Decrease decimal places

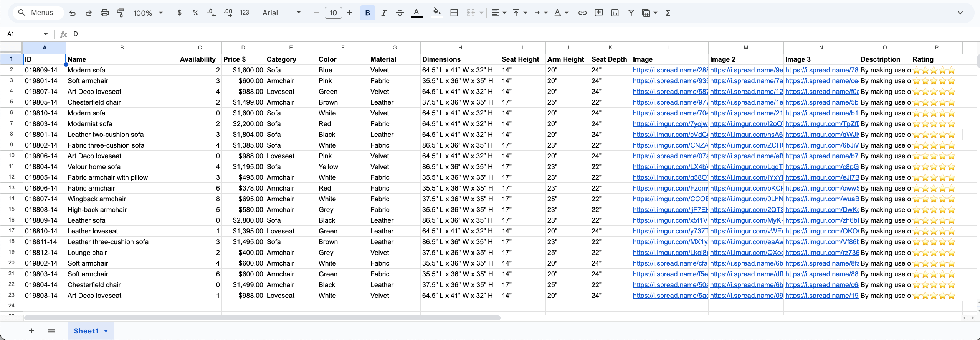212,13
